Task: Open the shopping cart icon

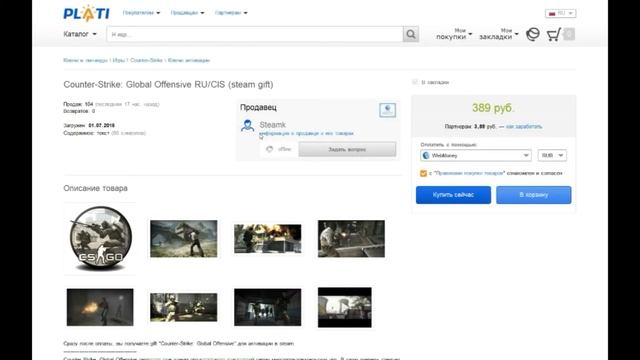Action: point(554,34)
